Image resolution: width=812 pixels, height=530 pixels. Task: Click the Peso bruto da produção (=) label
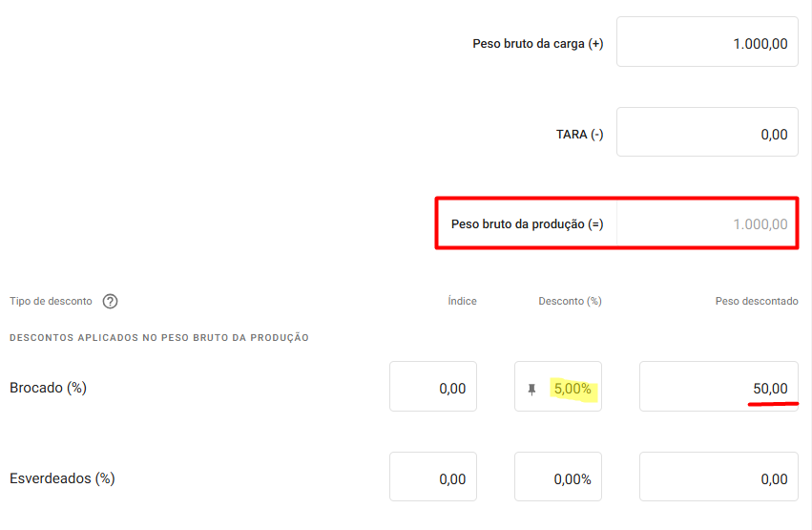(528, 225)
